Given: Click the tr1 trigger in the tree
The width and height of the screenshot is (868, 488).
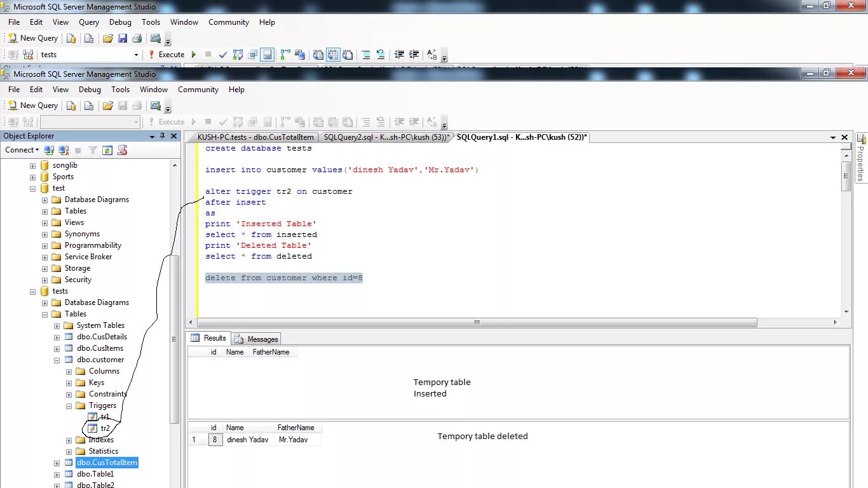Looking at the screenshot, I should [105, 417].
